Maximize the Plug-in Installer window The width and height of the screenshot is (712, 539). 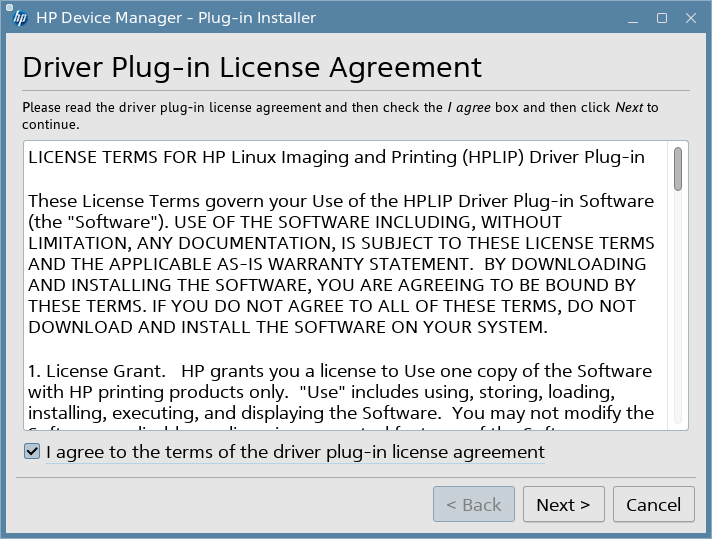[661, 18]
